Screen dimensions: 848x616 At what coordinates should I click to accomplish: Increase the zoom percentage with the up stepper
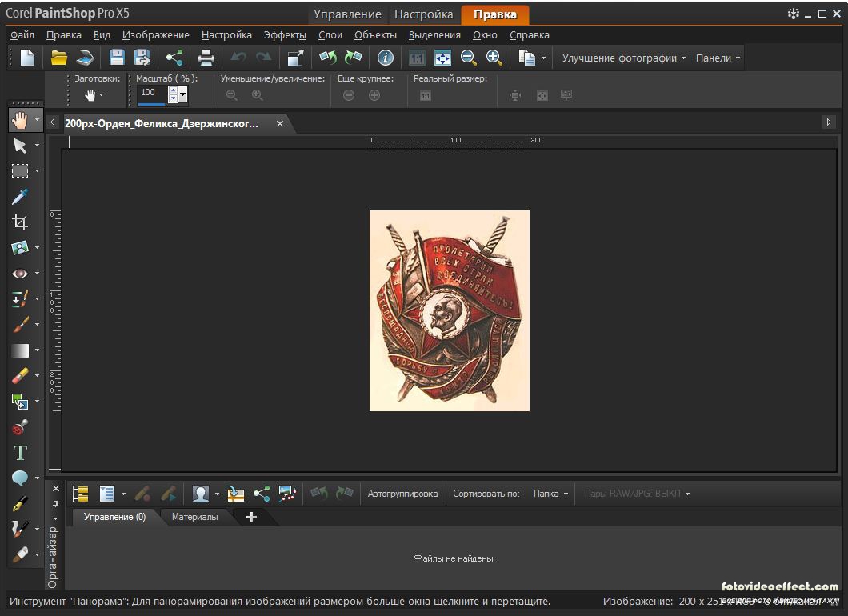click(x=173, y=91)
